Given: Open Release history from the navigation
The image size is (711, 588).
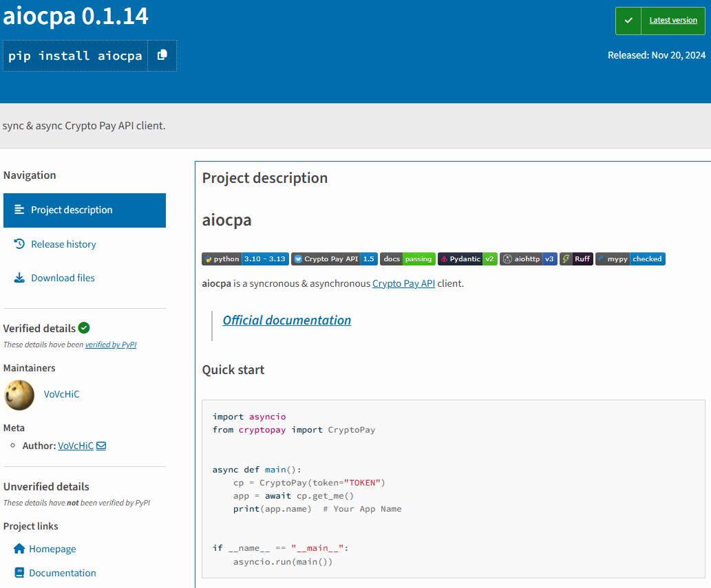Looking at the screenshot, I should 61,243.
